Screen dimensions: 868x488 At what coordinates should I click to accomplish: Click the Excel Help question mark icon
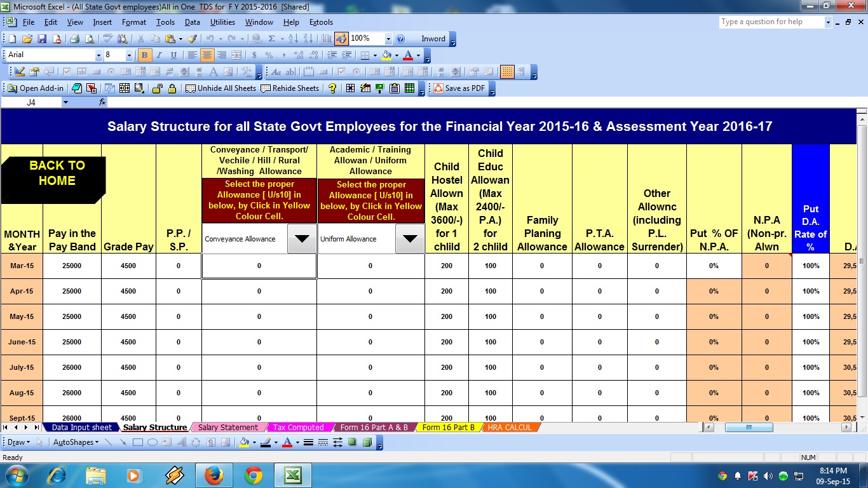400,39
